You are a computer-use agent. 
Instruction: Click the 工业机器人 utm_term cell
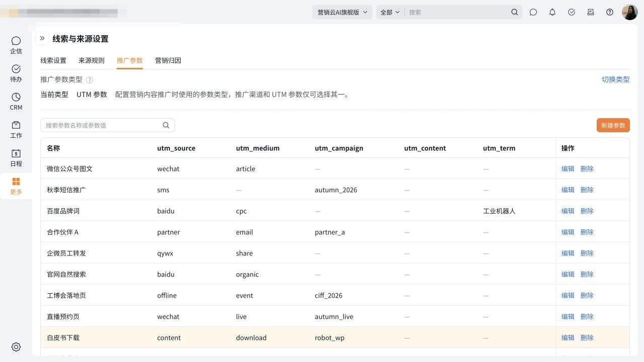[499, 211]
